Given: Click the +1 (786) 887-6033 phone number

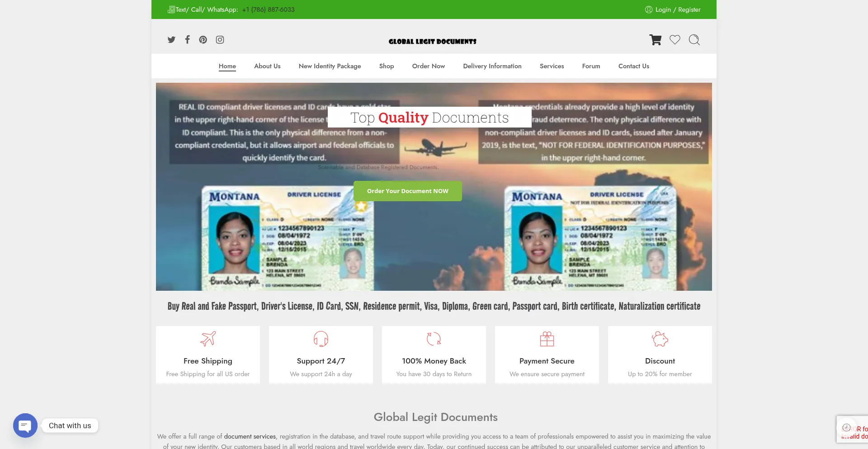Looking at the screenshot, I should 269,9.
